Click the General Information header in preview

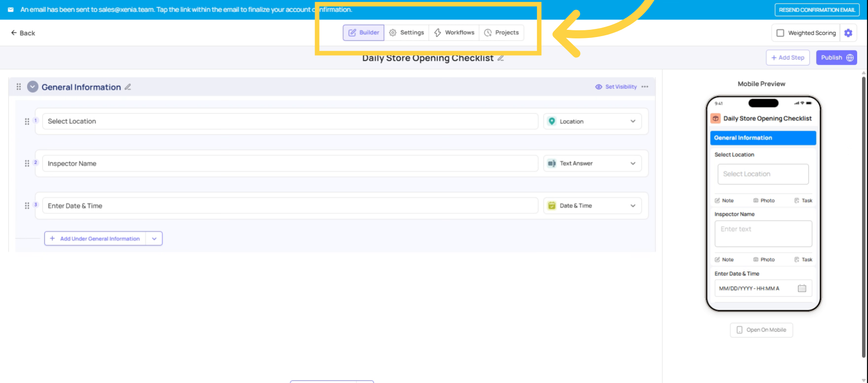(763, 138)
